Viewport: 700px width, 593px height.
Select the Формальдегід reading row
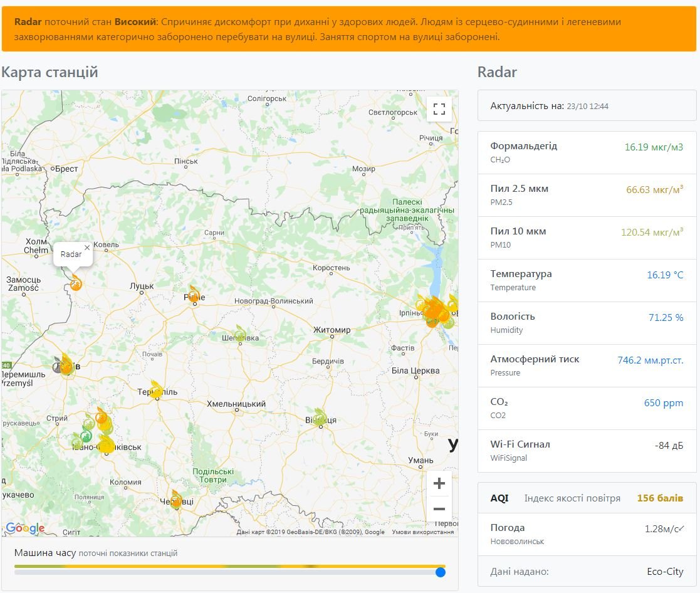[x=587, y=152]
